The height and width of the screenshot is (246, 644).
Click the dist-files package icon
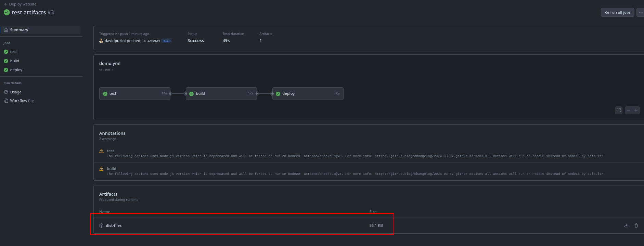[101, 225]
